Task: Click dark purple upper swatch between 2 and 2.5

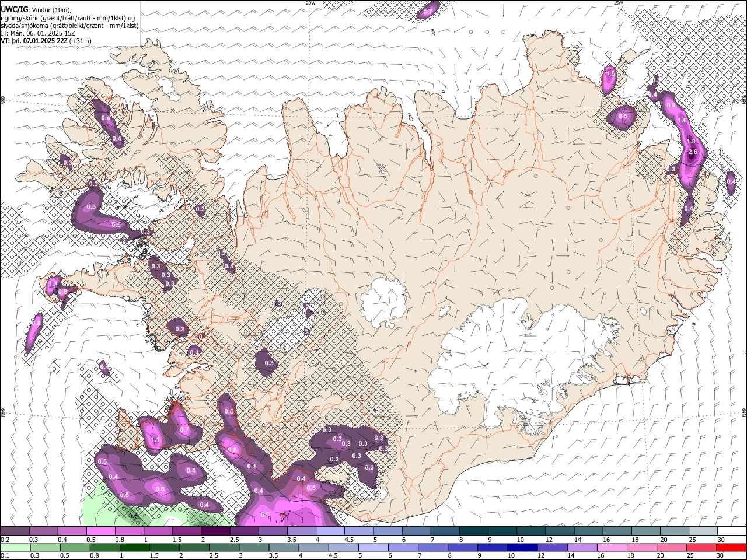Action: [x=215, y=531]
